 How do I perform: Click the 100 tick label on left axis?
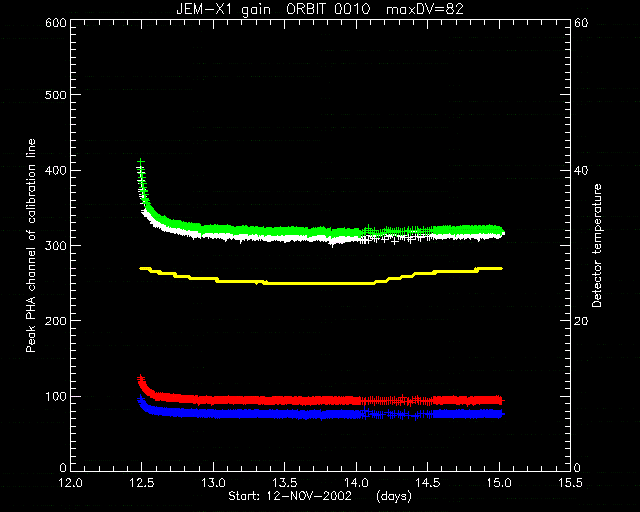[x=56, y=396]
